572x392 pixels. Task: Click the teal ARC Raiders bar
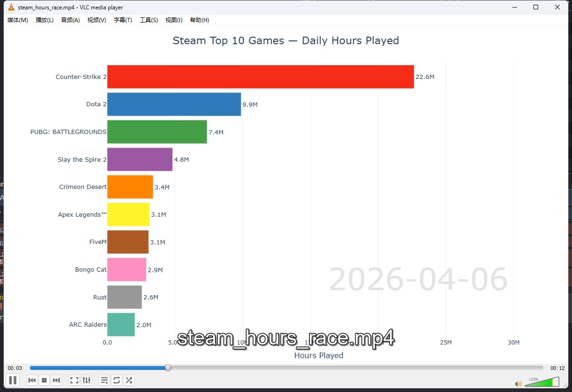[x=121, y=325]
